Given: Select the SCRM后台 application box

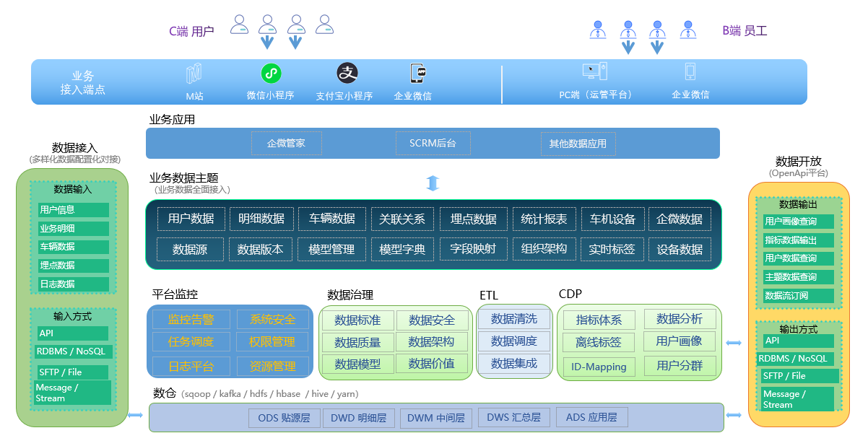Looking at the screenshot, I should coord(433,143).
